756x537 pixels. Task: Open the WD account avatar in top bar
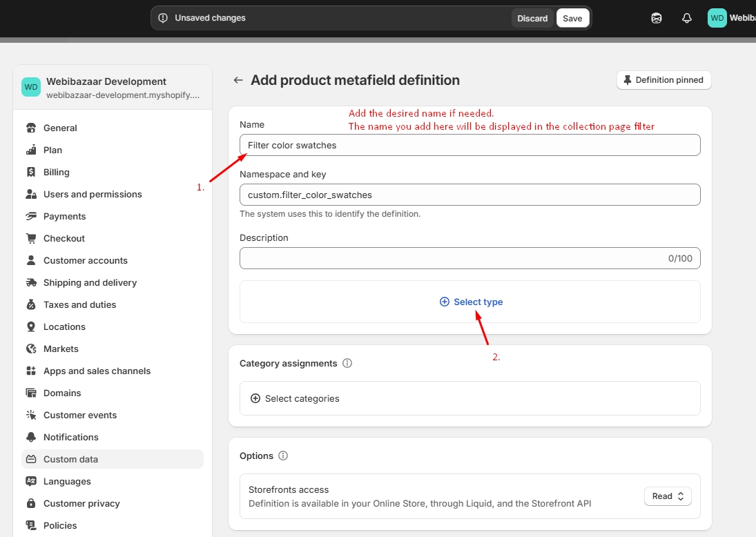tap(717, 19)
